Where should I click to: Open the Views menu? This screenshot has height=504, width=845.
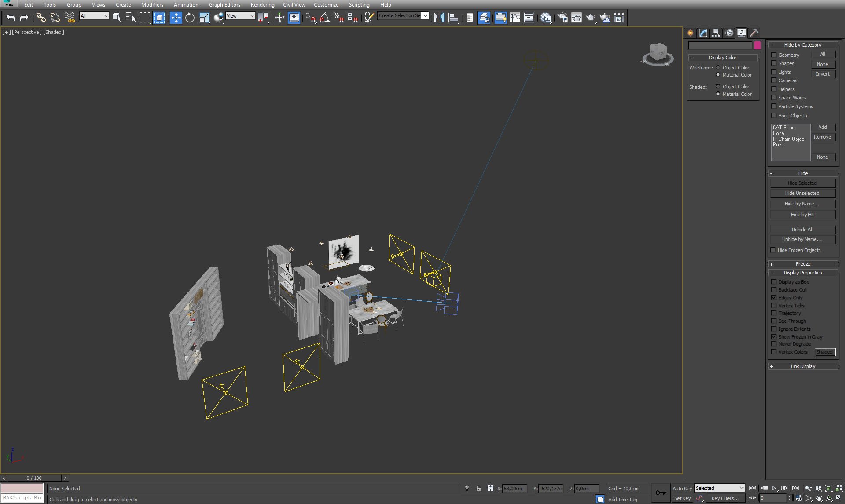tap(97, 4)
